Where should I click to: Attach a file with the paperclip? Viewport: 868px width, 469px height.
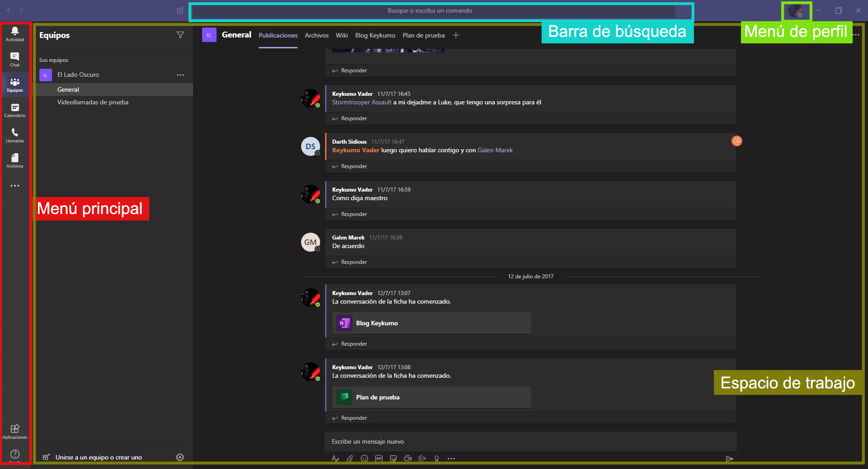pos(350,458)
